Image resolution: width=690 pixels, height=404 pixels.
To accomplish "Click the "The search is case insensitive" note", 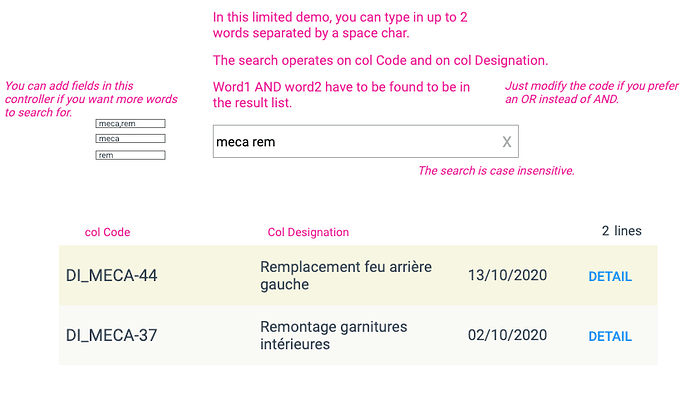I will pyautogui.click(x=496, y=171).
